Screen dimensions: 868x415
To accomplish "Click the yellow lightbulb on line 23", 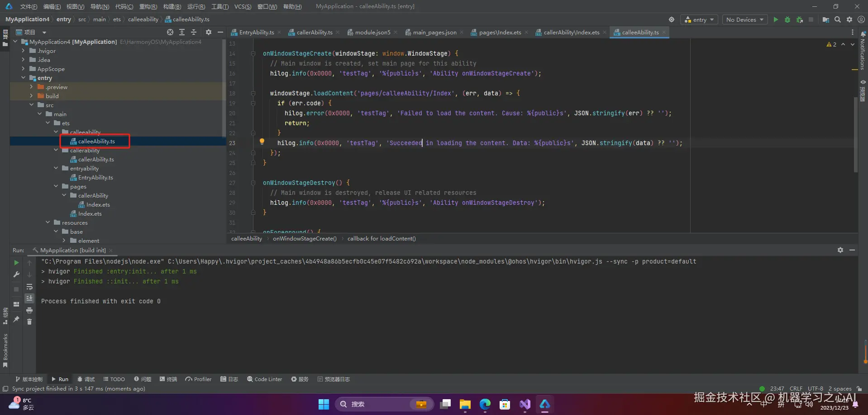I will tap(262, 141).
